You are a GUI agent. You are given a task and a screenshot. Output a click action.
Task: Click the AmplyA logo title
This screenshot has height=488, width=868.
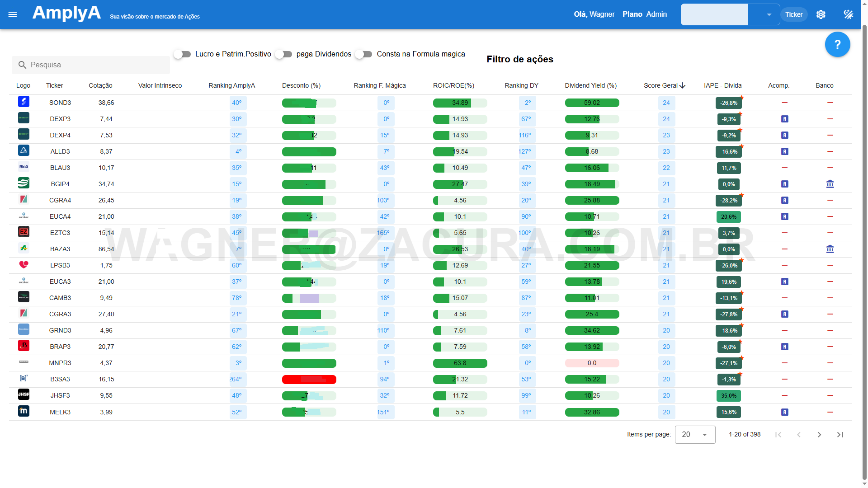pyautogui.click(x=66, y=13)
